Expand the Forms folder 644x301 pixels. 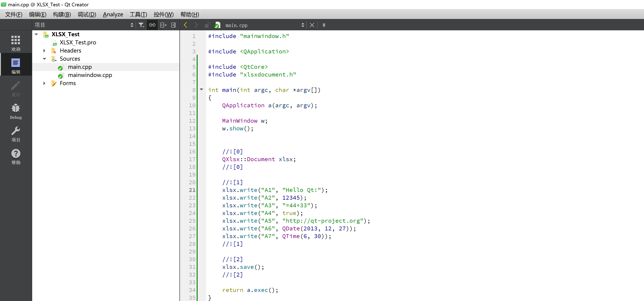(x=44, y=83)
